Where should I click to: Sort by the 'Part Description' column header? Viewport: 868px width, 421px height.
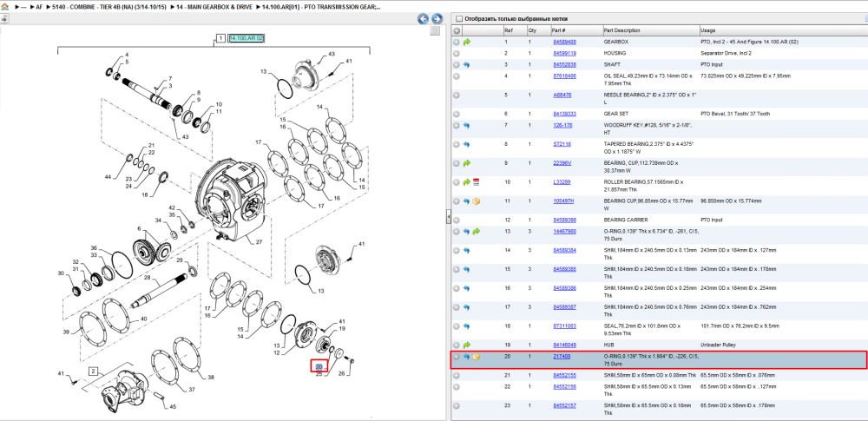pos(621,30)
